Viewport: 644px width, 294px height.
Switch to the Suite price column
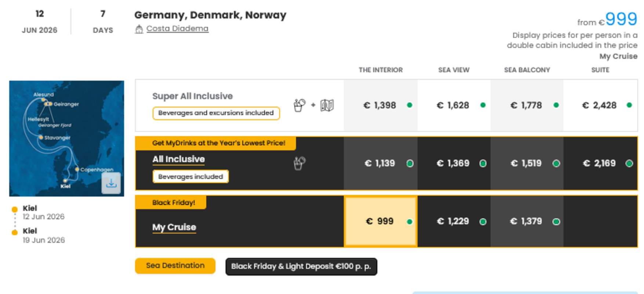click(600, 70)
